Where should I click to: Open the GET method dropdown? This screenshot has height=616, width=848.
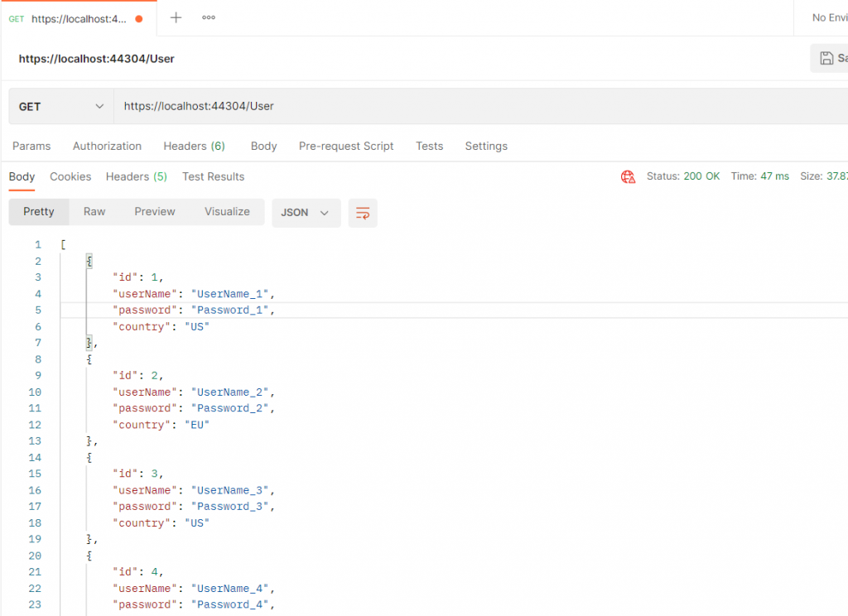61,106
